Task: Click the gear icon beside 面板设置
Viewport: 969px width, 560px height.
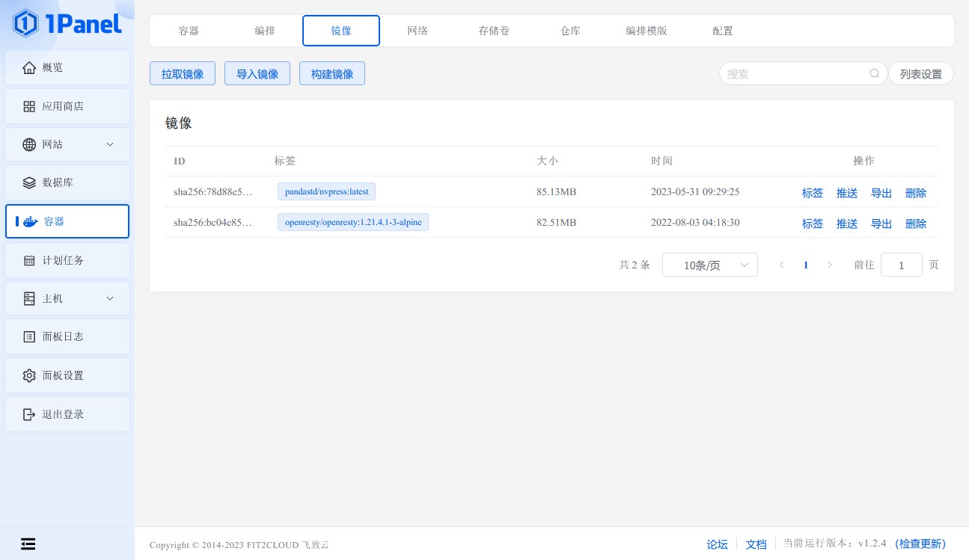Action: pyautogui.click(x=29, y=376)
